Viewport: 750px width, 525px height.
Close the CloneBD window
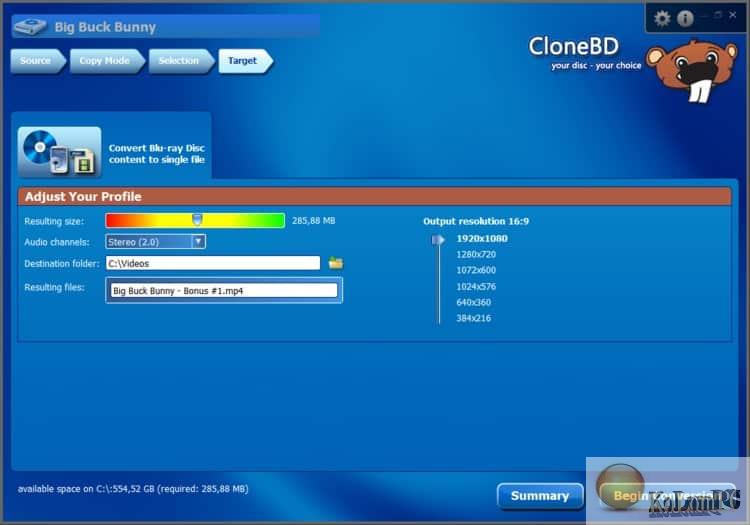tap(732, 15)
